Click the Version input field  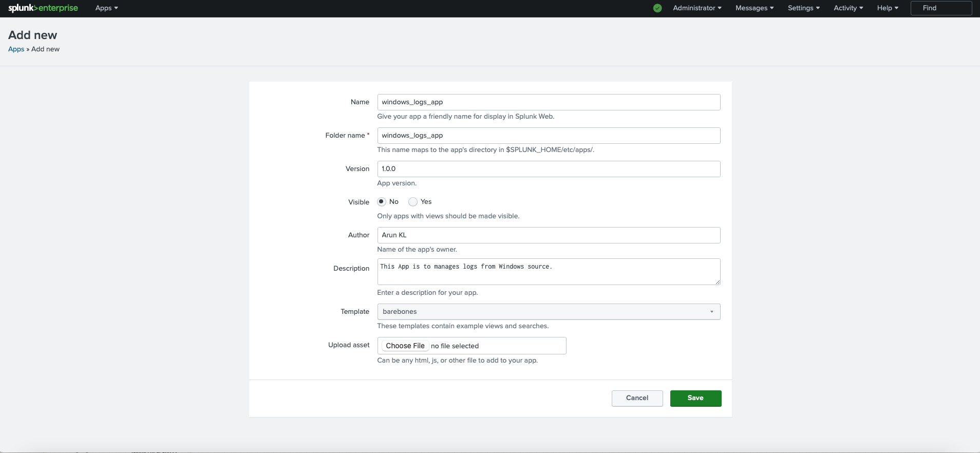[549, 169]
